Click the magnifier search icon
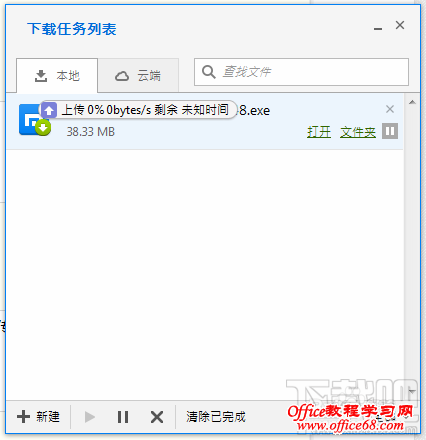The image size is (426, 440). point(209,72)
